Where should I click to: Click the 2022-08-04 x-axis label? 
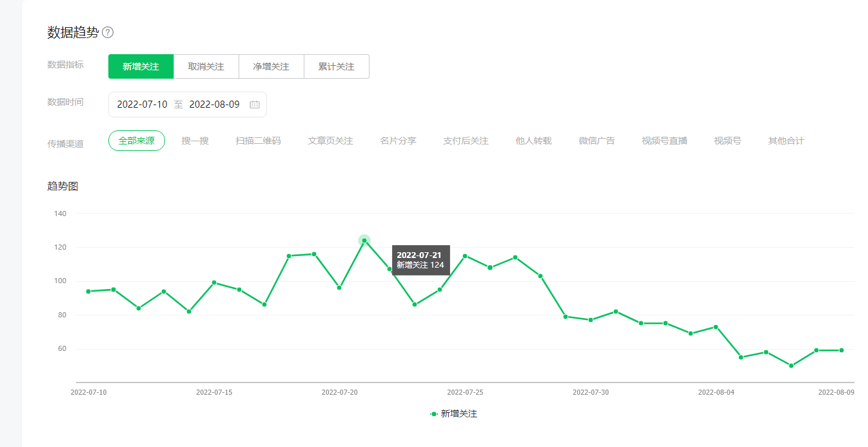(716, 392)
